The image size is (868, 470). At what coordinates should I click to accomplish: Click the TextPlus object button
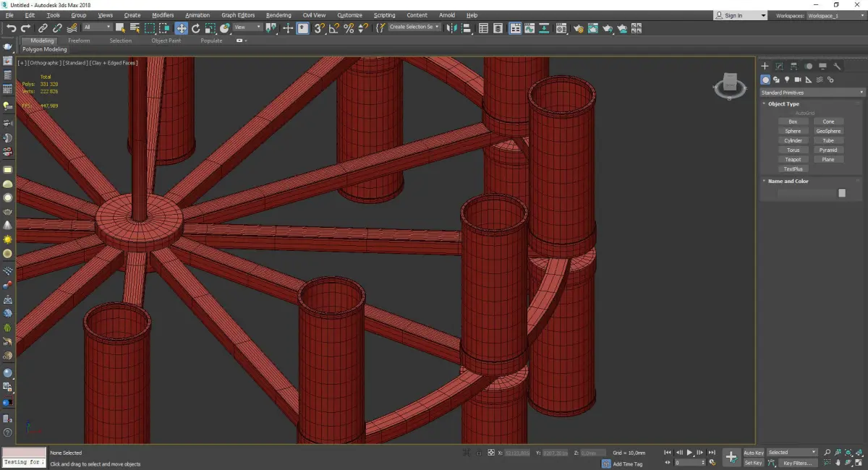pos(793,169)
